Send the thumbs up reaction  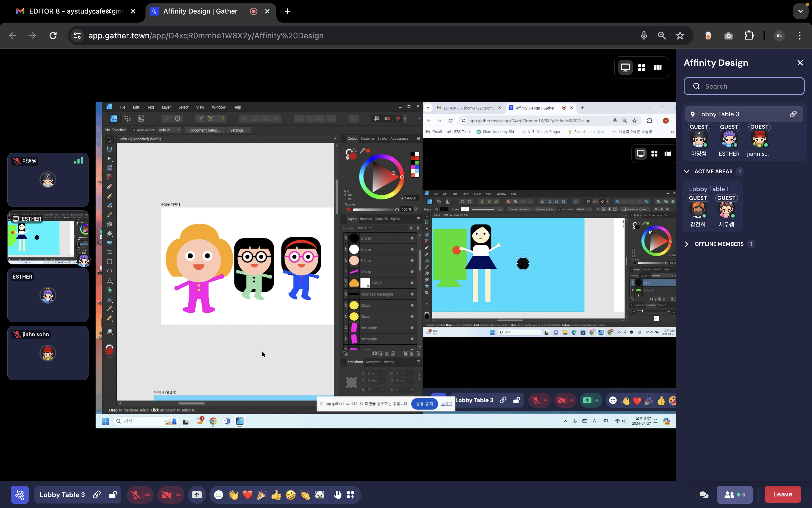(276, 494)
